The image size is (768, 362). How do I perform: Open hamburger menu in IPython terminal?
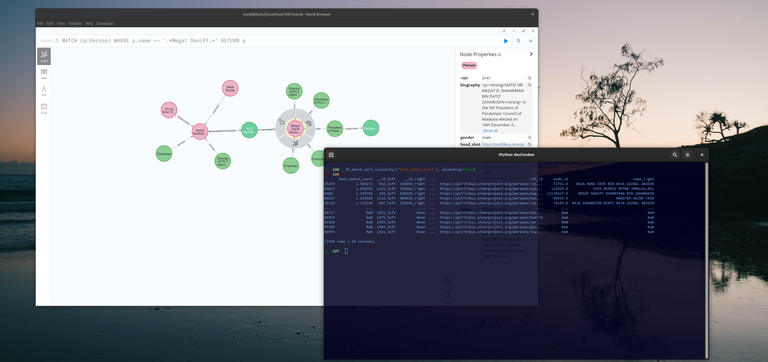(x=688, y=155)
